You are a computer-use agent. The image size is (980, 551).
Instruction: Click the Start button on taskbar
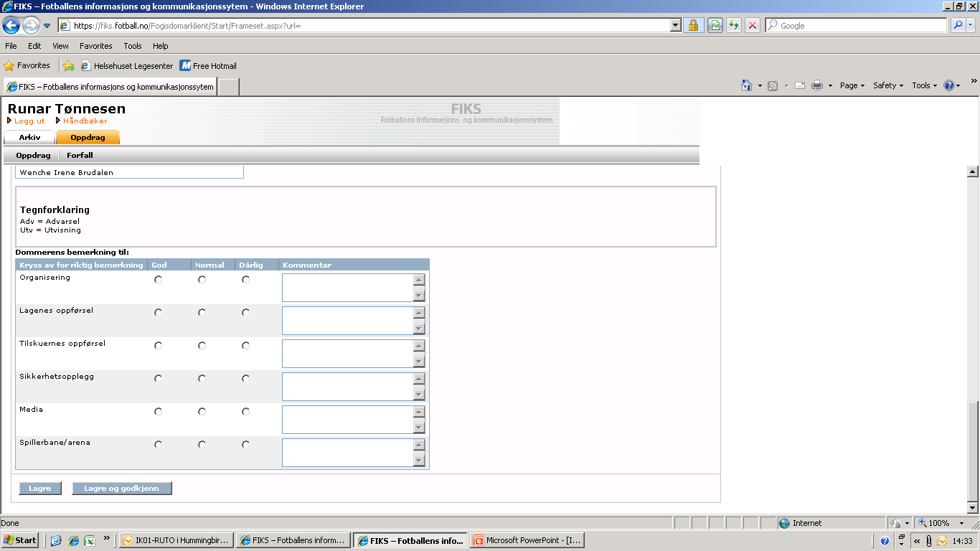20,540
